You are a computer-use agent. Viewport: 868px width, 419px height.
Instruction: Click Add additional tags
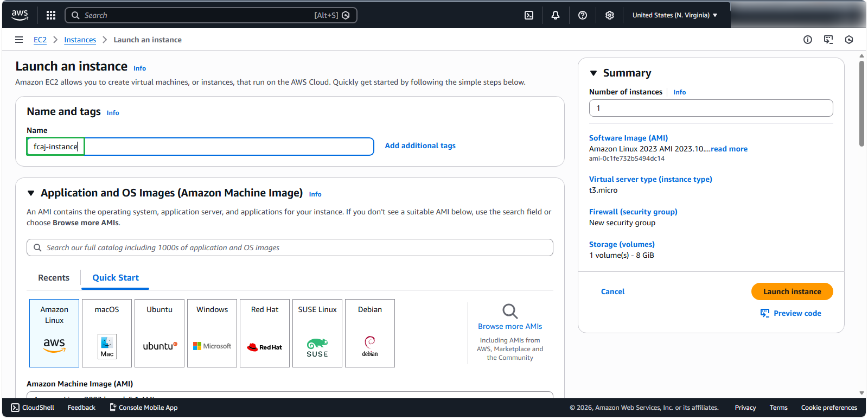[420, 145]
